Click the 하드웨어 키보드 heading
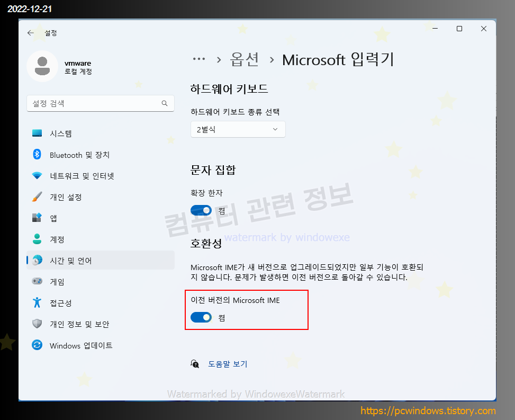This screenshot has width=515, height=420. click(229, 89)
